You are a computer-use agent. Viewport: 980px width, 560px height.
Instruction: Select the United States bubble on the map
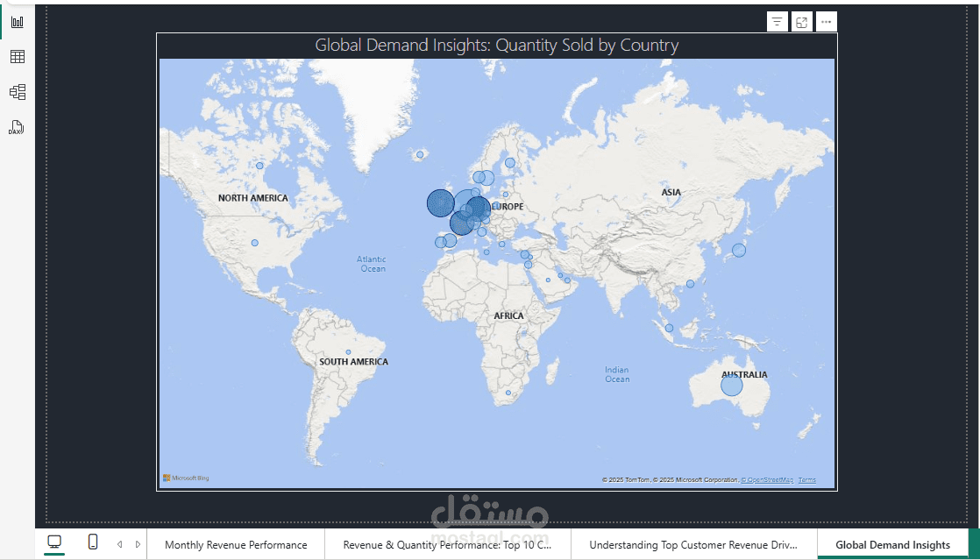click(x=254, y=243)
